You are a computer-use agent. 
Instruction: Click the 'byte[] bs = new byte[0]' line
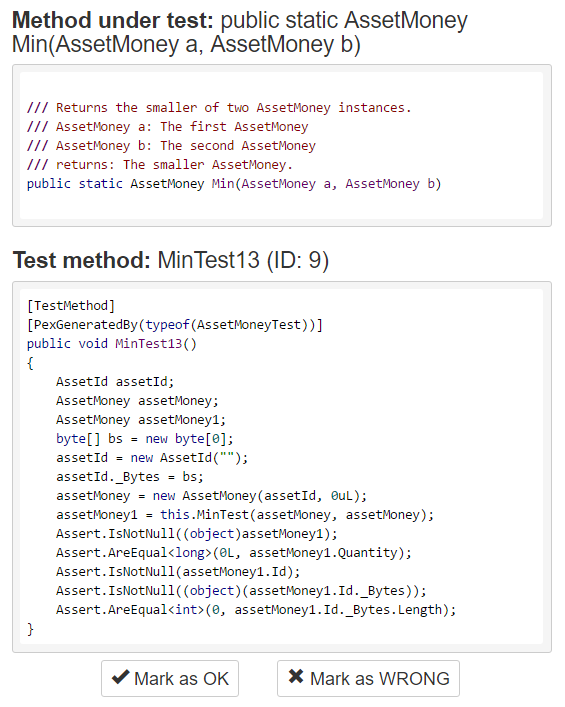tap(145, 439)
